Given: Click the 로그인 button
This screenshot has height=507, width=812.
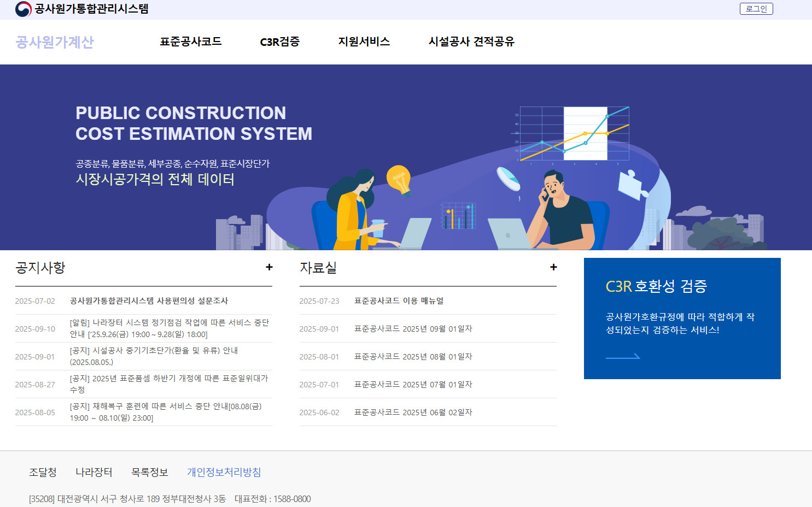Looking at the screenshot, I should [x=756, y=8].
